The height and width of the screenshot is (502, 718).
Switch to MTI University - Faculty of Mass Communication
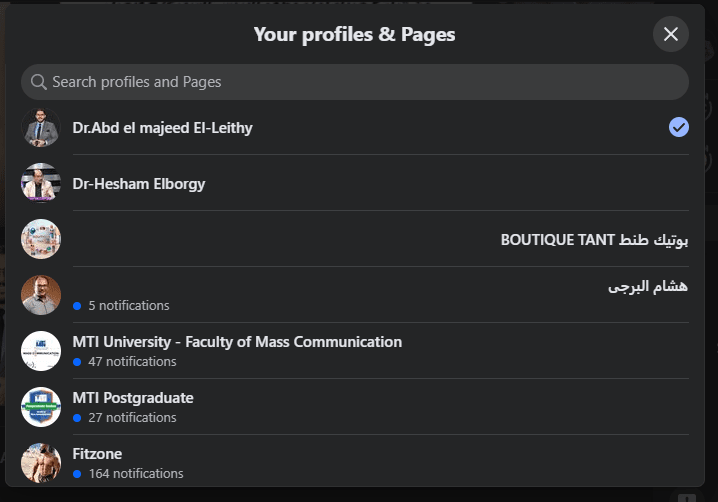tap(237, 342)
